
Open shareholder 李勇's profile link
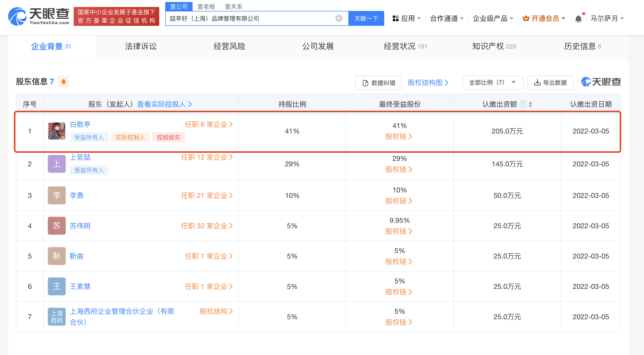(x=76, y=196)
